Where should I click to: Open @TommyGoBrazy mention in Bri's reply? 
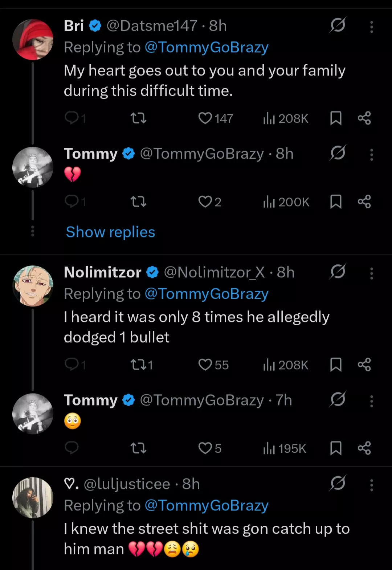coord(206,48)
